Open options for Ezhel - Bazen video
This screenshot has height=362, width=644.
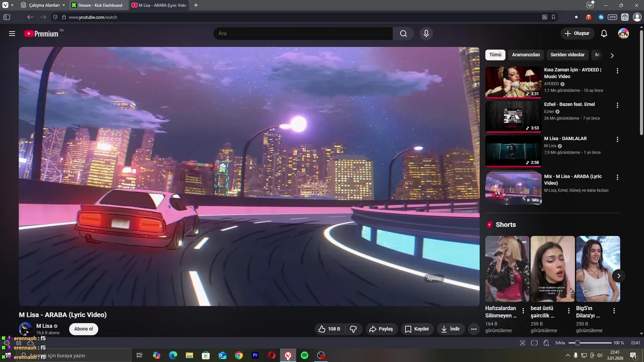(x=617, y=105)
